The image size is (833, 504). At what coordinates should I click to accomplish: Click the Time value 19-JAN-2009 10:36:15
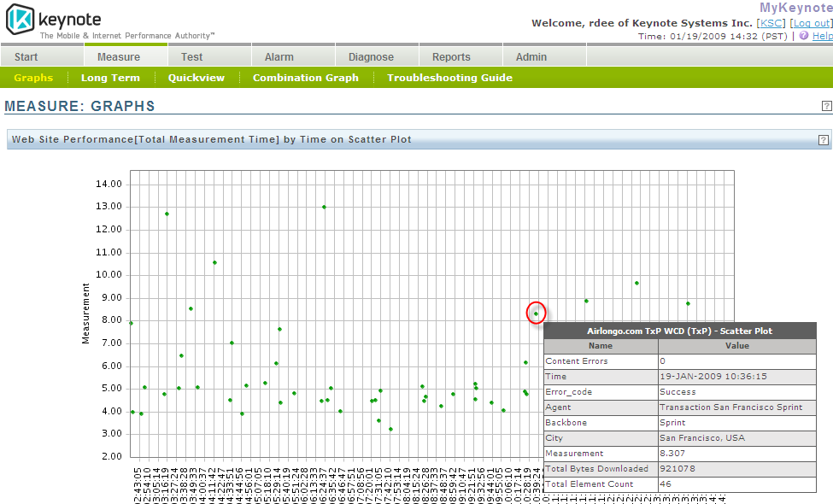[x=713, y=377]
